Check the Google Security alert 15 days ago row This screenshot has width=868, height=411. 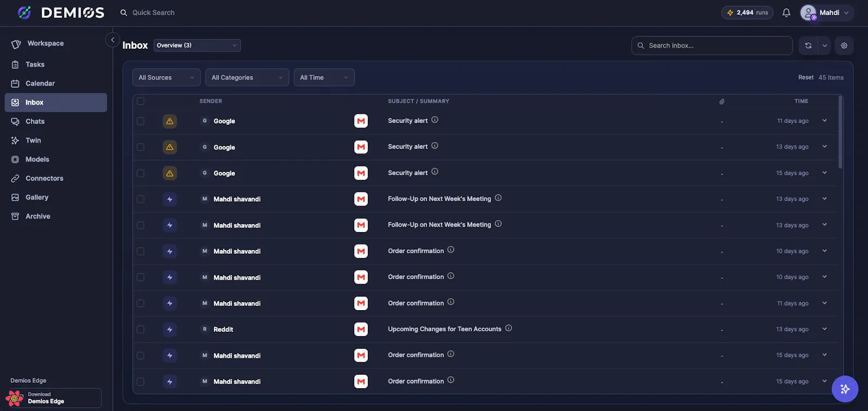[141, 173]
